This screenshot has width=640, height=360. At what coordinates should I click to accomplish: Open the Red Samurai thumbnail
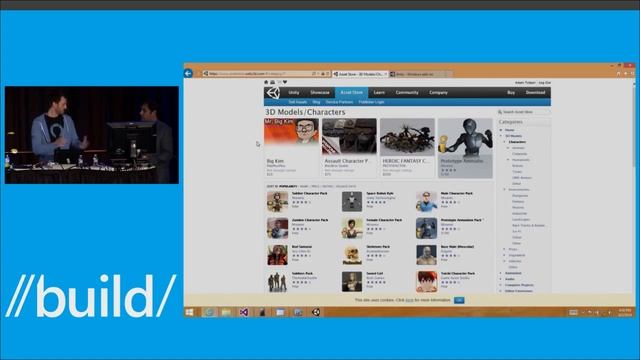coord(278,255)
